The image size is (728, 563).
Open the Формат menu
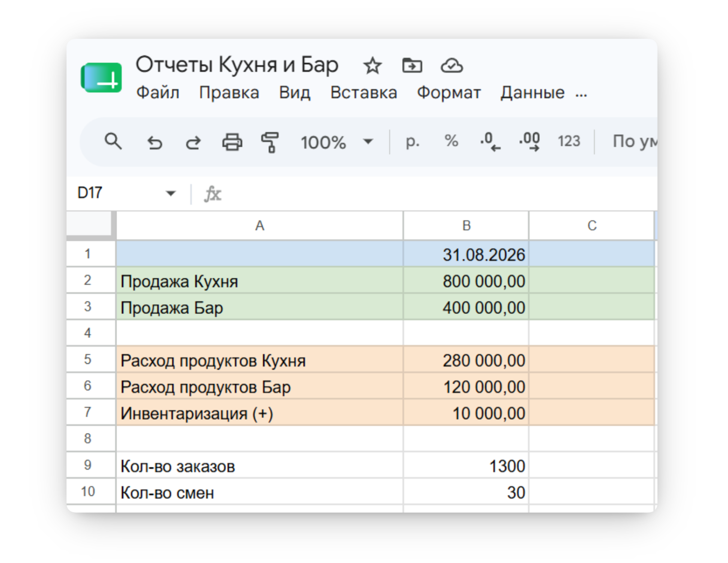coord(449,92)
